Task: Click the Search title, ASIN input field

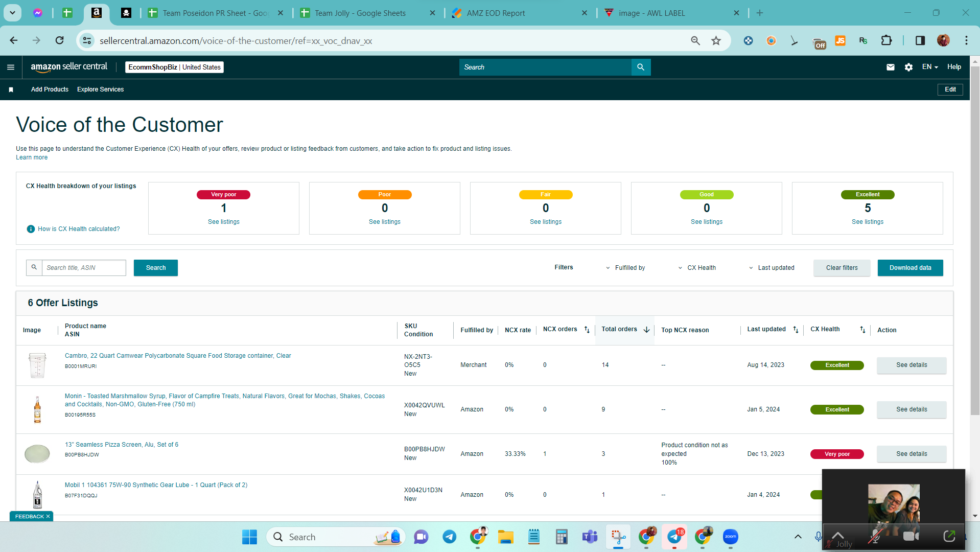Action: click(84, 268)
